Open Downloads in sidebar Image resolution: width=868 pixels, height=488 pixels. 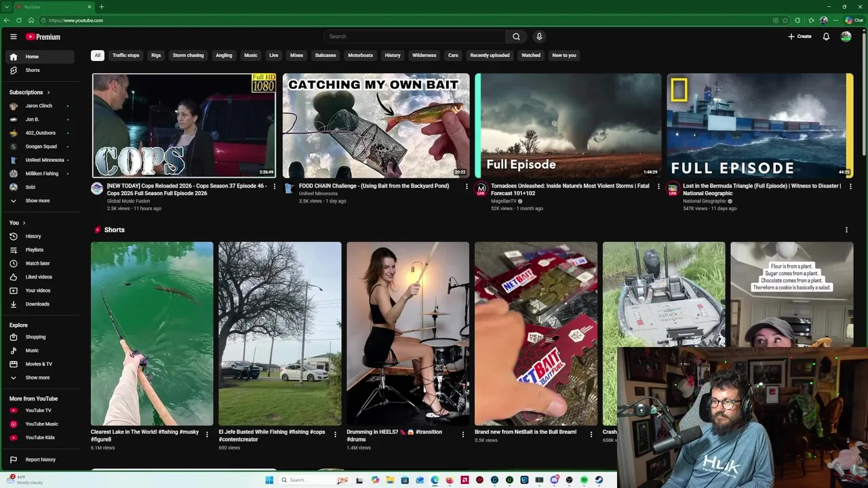coord(41,304)
